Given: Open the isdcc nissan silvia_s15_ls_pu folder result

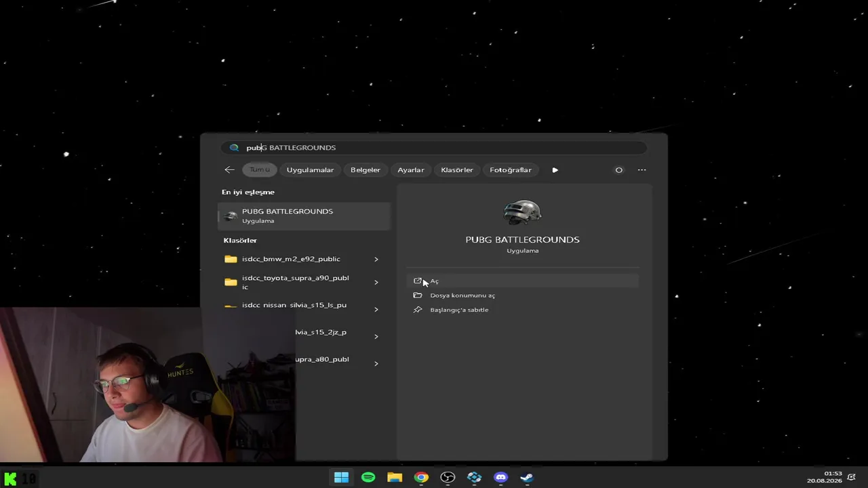Looking at the screenshot, I should click(294, 306).
